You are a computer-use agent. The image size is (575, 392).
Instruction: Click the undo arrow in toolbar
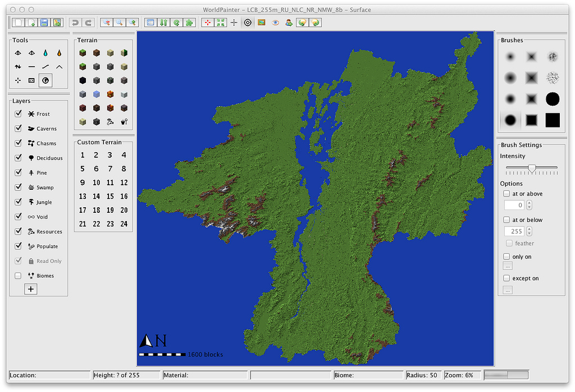click(x=75, y=22)
